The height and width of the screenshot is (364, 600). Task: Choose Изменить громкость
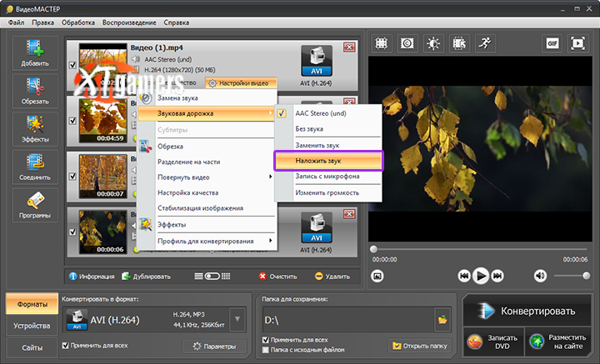coord(328,192)
